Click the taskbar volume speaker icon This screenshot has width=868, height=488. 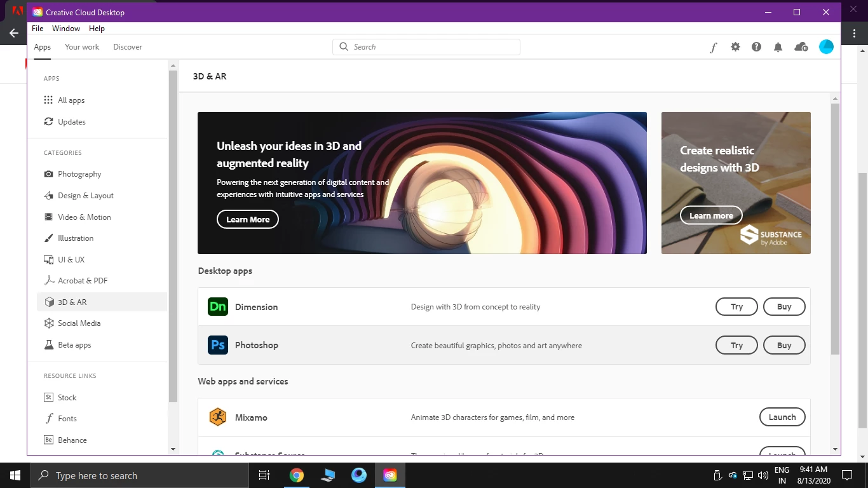coord(763,475)
